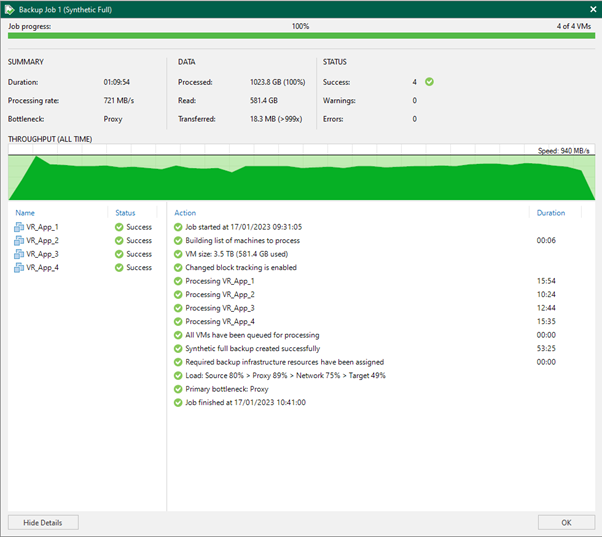602x537 pixels.
Task: Select the VR_App_2 row name
Action: (42, 241)
